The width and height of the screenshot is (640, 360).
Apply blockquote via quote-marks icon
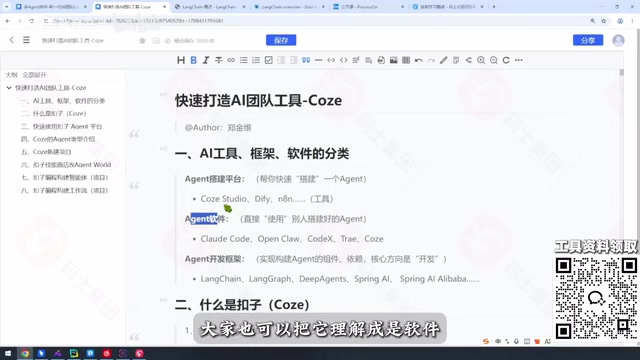(306, 60)
